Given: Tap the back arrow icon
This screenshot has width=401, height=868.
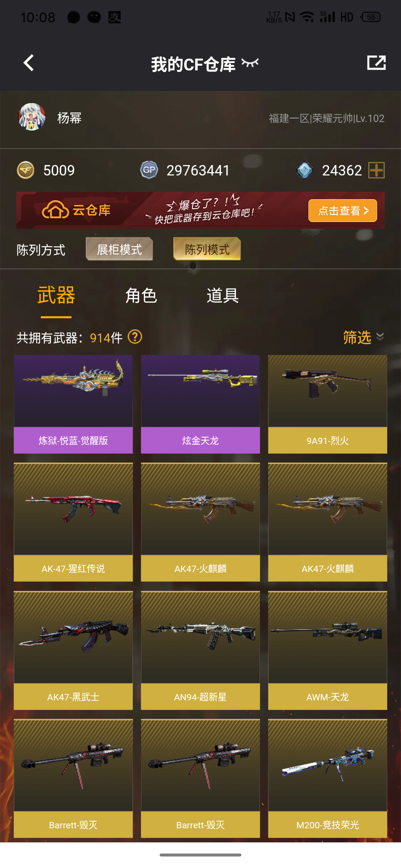Looking at the screenshot, I should (29, 63).
